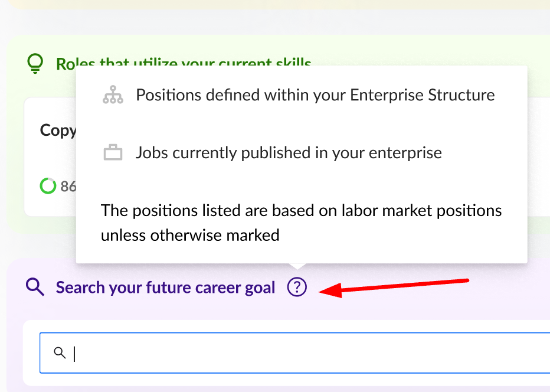Click the tooltip's pointer caret above help icon
550x392 pixels.
pos(297,267)
